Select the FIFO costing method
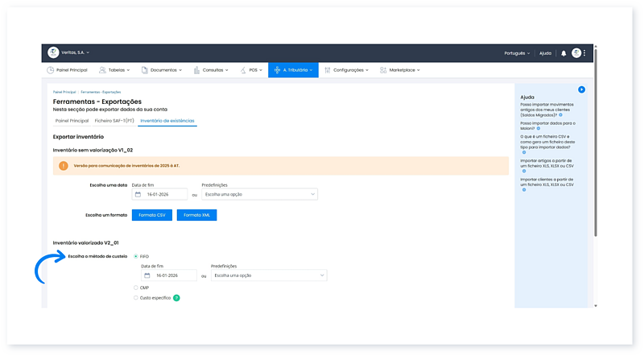 135,256
